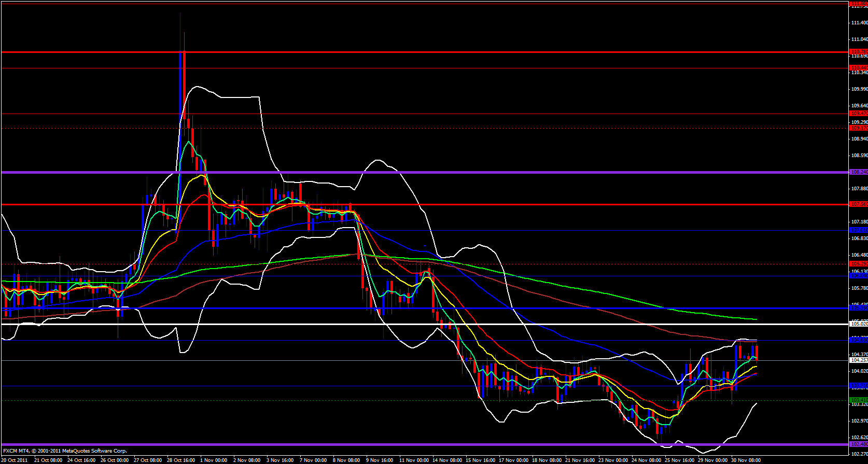
Task: Click the purple 108.24 price label on the axis
Action: pos(859,172)
